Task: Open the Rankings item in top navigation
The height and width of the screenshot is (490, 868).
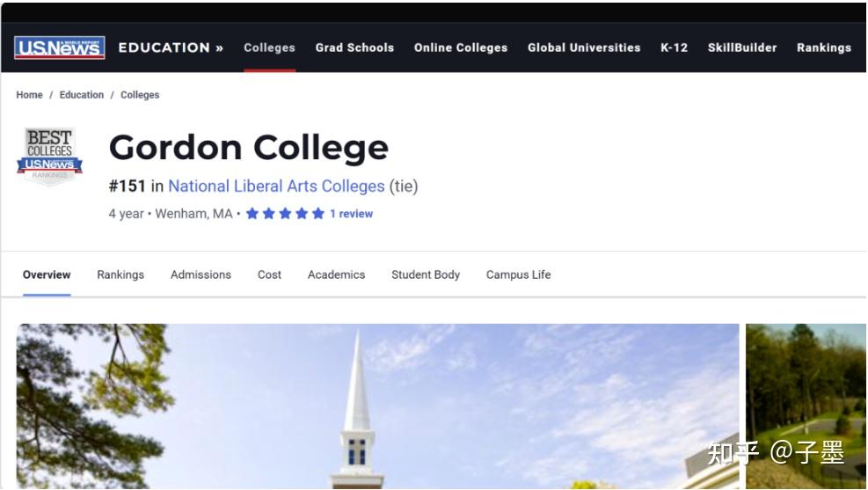Action: [x=824, y=48]
